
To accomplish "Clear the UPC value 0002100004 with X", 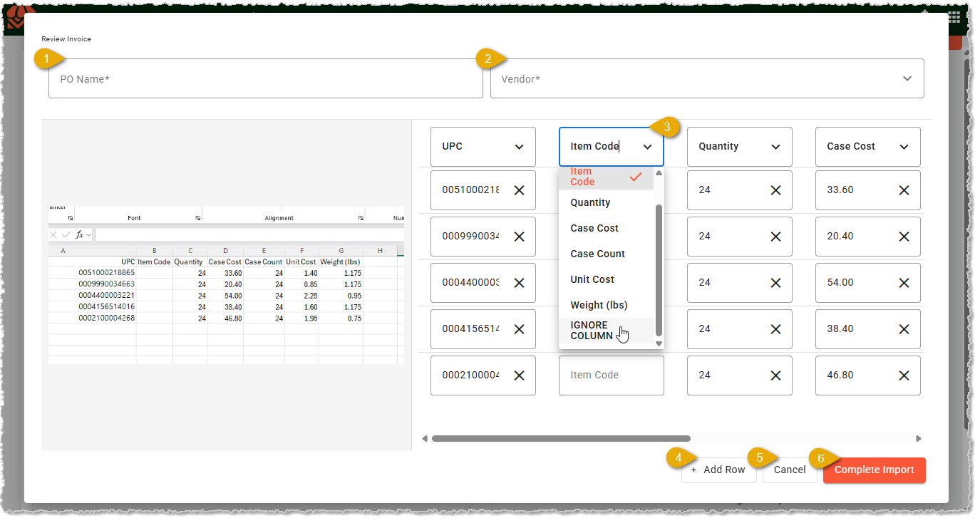I will (x=520, y=376).
